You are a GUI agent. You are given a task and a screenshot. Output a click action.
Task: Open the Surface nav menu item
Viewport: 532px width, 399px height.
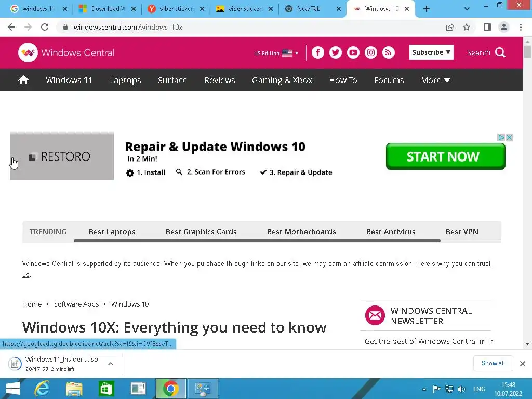(x=172, y=80)
